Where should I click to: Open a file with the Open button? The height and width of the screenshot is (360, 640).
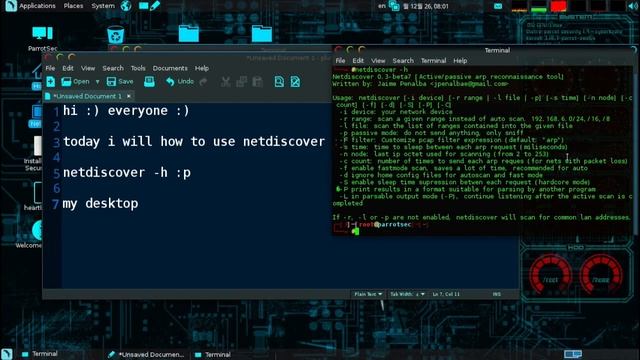(75, 82)
